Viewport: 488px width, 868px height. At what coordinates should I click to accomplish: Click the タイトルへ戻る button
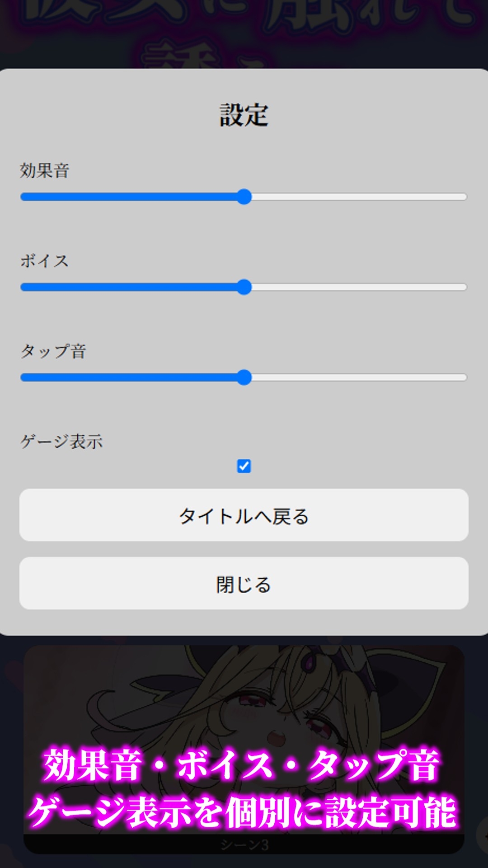(244, 515)
